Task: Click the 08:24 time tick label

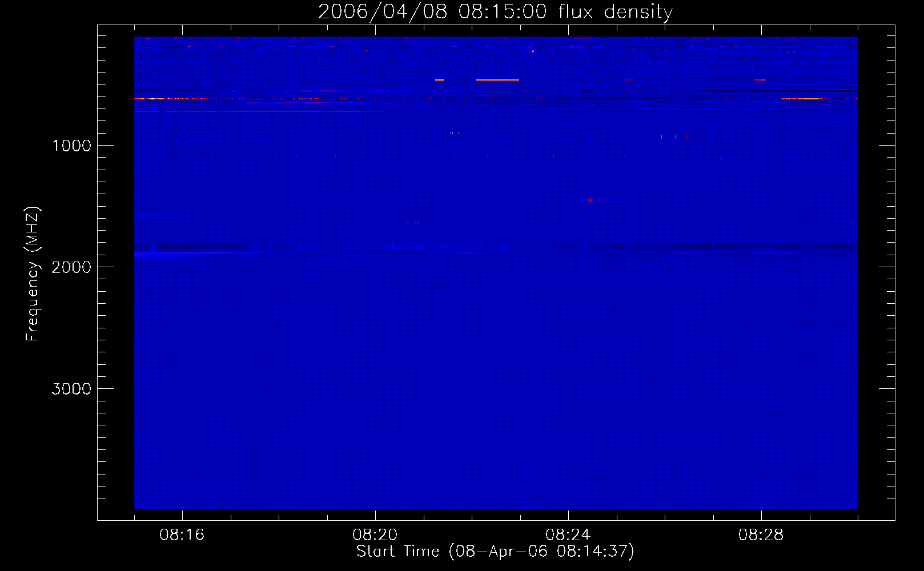Action: [568, 535]
